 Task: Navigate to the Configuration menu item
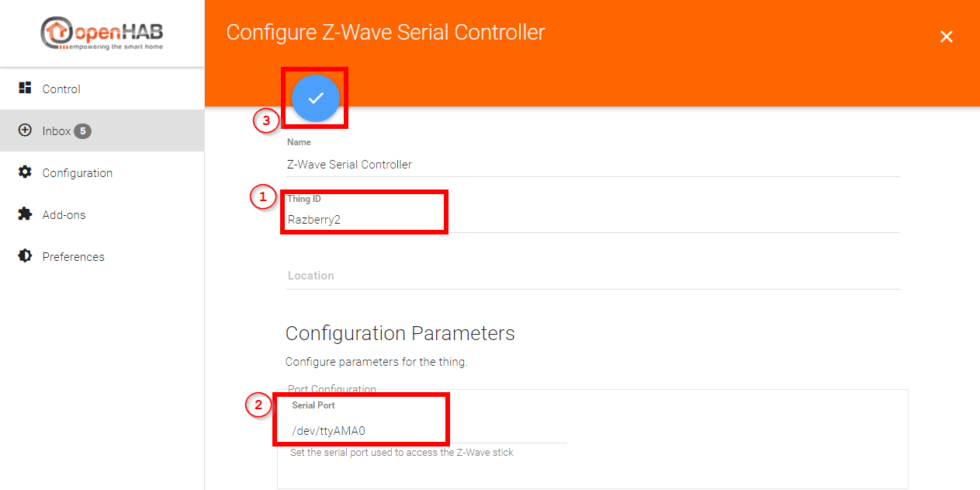[78, 172]
